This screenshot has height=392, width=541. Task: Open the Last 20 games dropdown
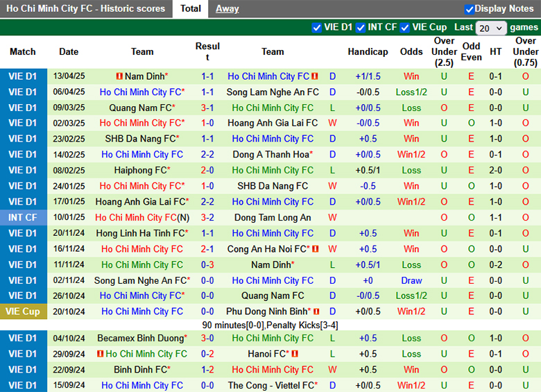[491, 28]
